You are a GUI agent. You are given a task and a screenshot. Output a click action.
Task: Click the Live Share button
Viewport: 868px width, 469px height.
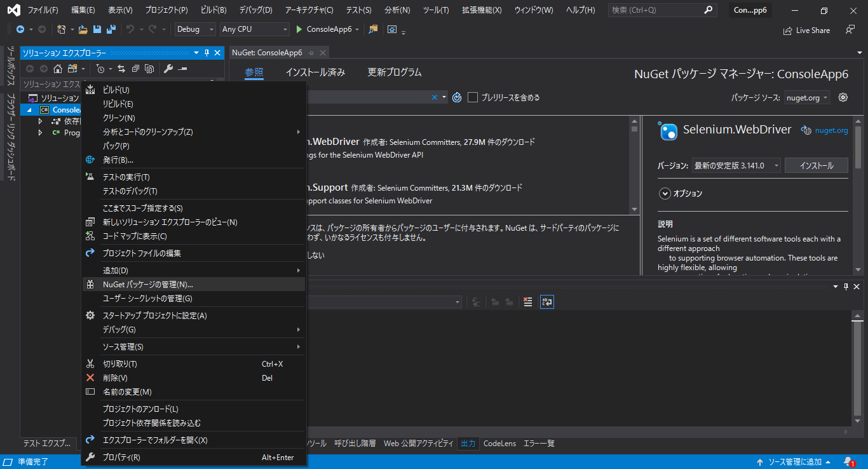click(x=806, y=30)
